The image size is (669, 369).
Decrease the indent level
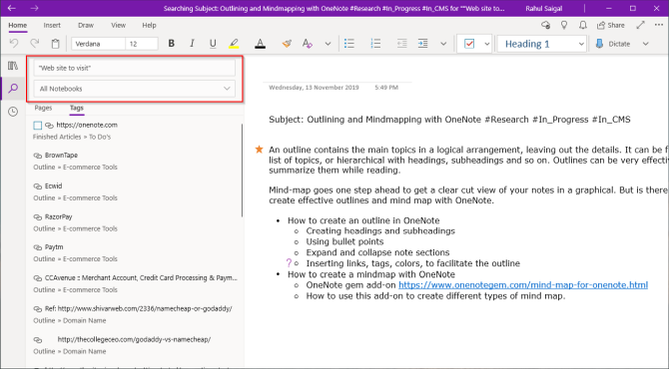coord(402,44)
